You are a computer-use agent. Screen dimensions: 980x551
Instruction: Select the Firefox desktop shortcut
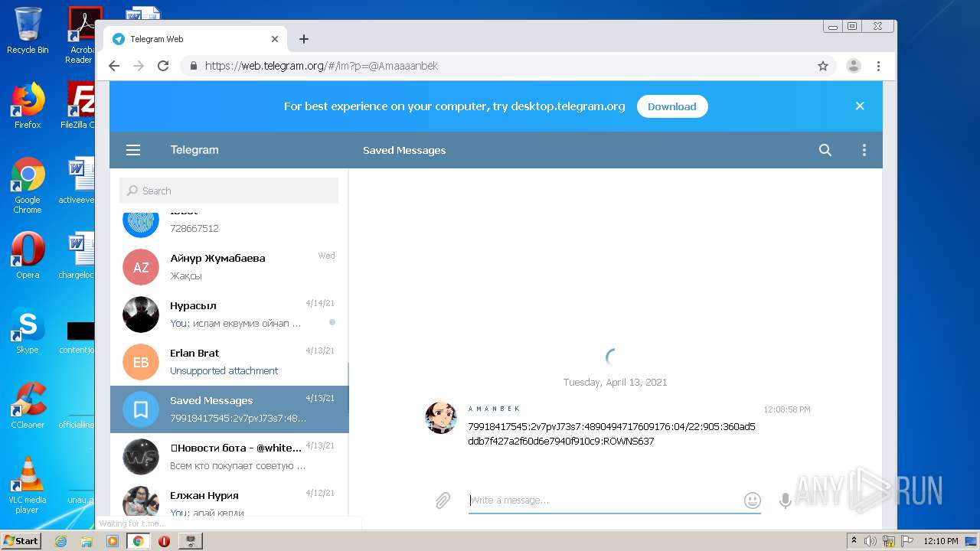[28, 106]
